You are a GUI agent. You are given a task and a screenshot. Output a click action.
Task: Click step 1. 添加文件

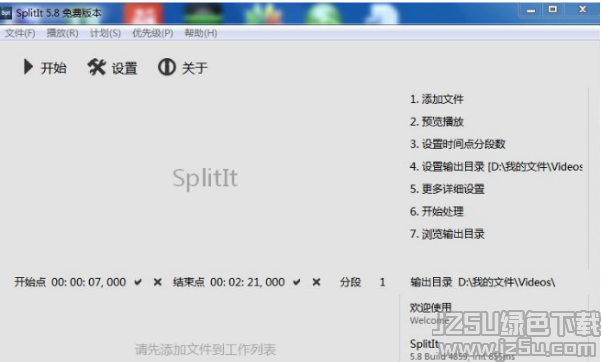pyautogui.click(x=437, y=99)
